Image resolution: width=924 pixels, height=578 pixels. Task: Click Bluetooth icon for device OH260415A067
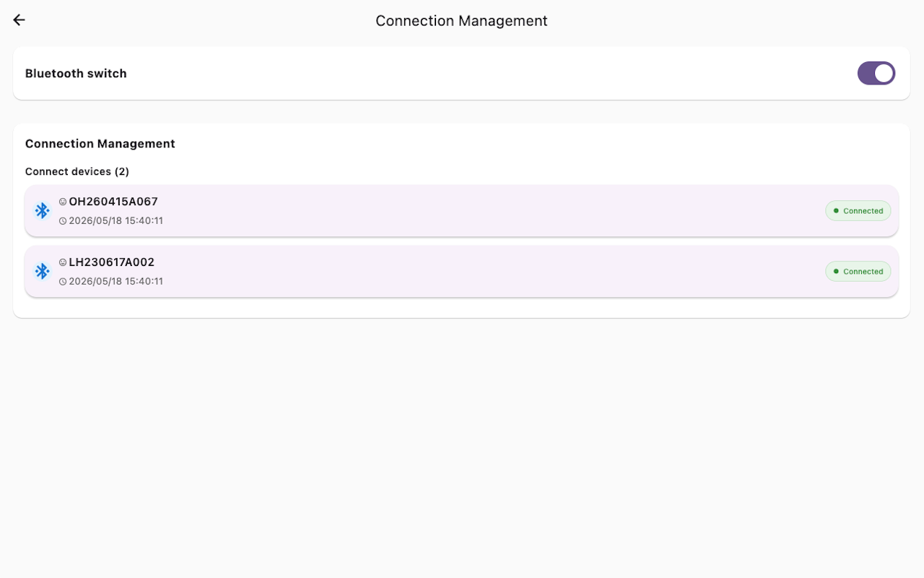42,210
